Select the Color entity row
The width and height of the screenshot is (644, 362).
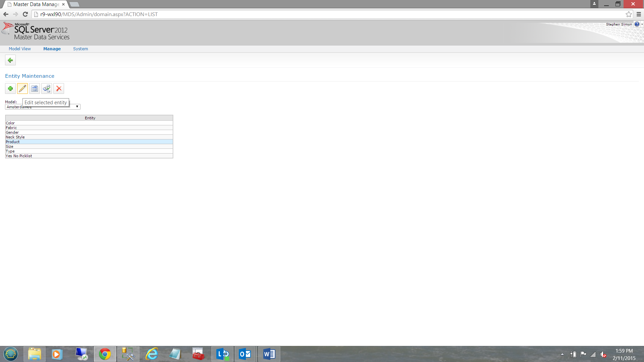pyautogui.click(x=89, y=123)
